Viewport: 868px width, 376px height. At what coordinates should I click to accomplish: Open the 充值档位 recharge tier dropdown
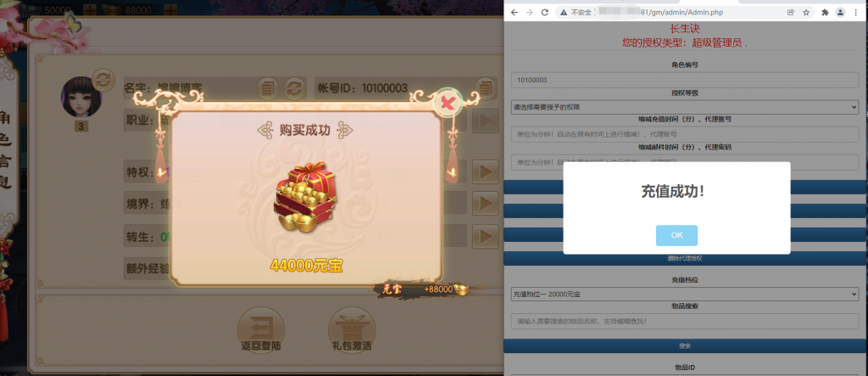click(684, 294)
